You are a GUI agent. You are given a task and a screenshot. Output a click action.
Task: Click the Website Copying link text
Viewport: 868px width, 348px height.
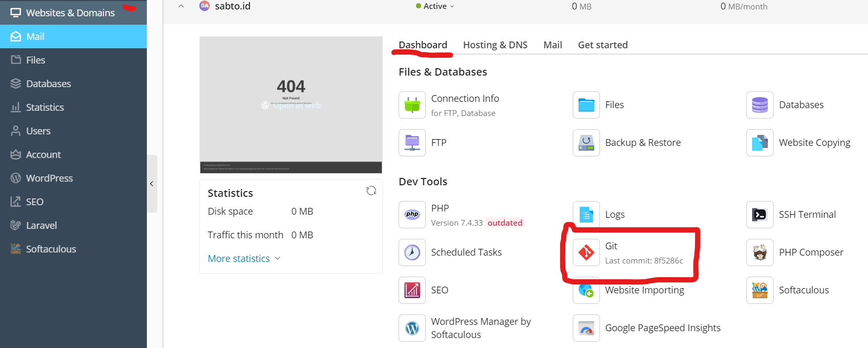point(815,143)
